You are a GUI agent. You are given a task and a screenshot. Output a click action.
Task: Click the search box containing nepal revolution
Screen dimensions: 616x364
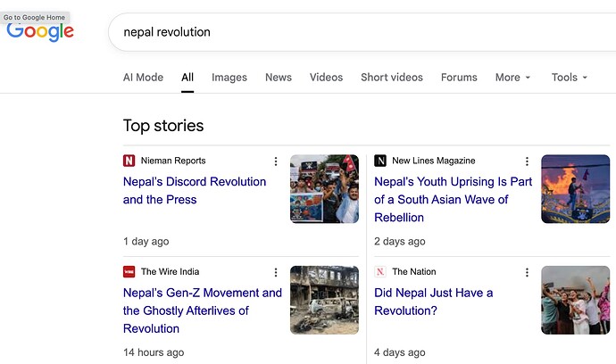[x=362, y=32]
